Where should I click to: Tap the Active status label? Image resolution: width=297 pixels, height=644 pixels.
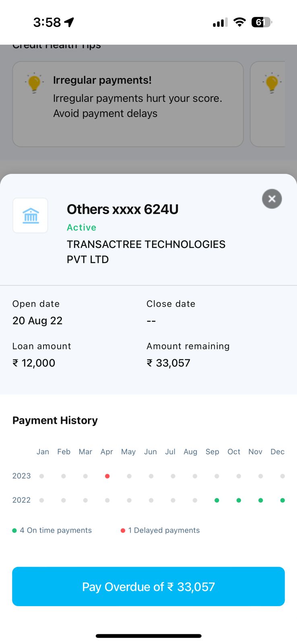pos(82,227)
